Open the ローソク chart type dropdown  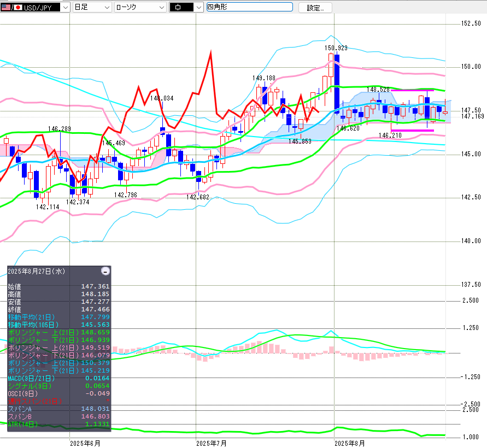click(140, 7)
